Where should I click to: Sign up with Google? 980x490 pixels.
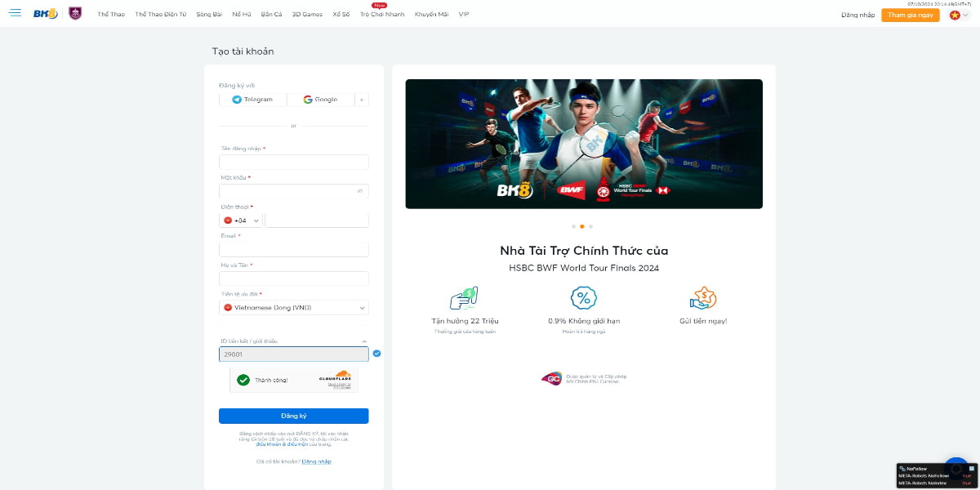pyautogui.click(x=320, y=100)
